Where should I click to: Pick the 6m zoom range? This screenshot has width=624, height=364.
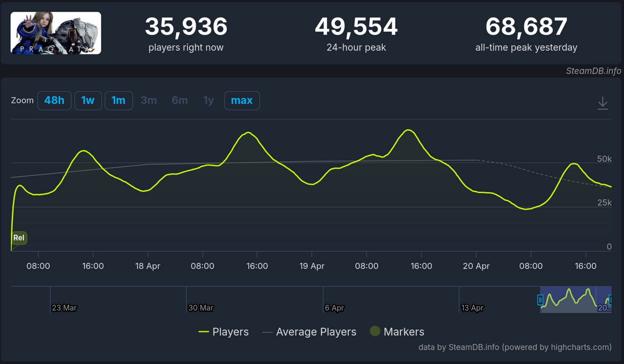coord(180,100)
